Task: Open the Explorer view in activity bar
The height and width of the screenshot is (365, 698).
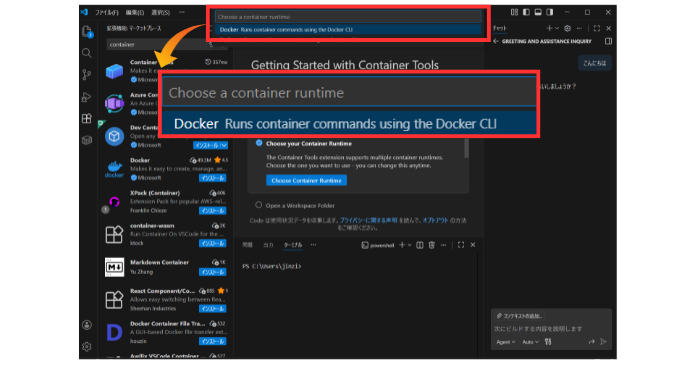Action: pyautogui.click(x=87, y=31)
